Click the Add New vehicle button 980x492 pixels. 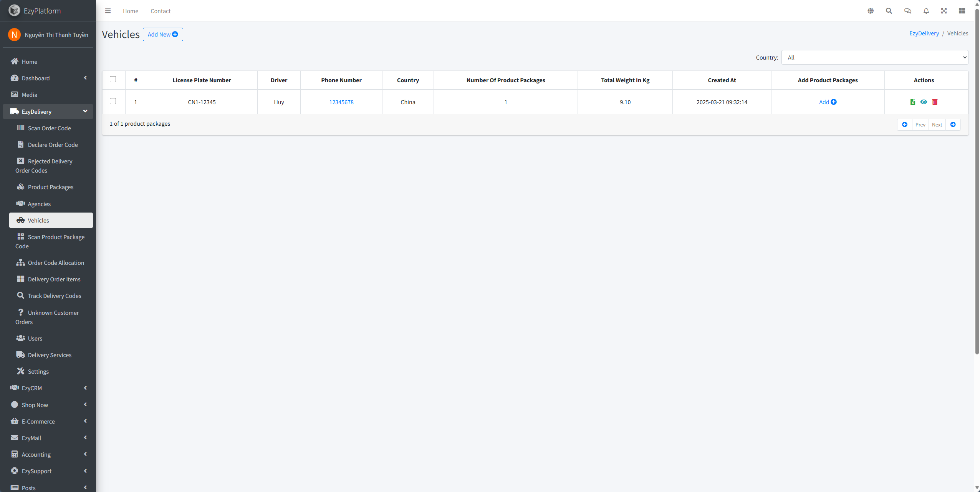point(163,34)
